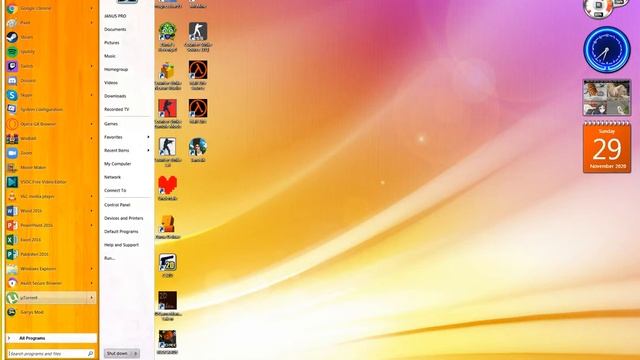The height and width of the screenshot is (360, 640).
Task: Click the search magnifier icon
Action: pos(90,353)
